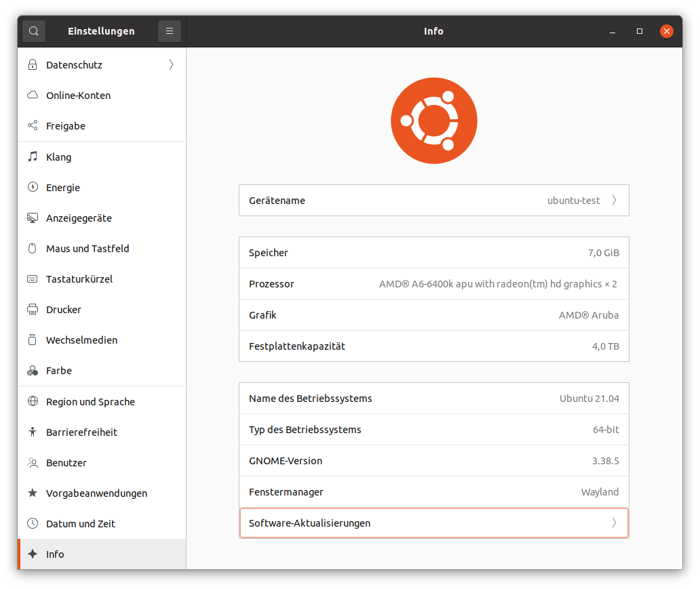Image resolution: width=700 pixels, height=589 pixels.
Task: Click GNOME-Version value 3.38.5
Action: point(605,461)
